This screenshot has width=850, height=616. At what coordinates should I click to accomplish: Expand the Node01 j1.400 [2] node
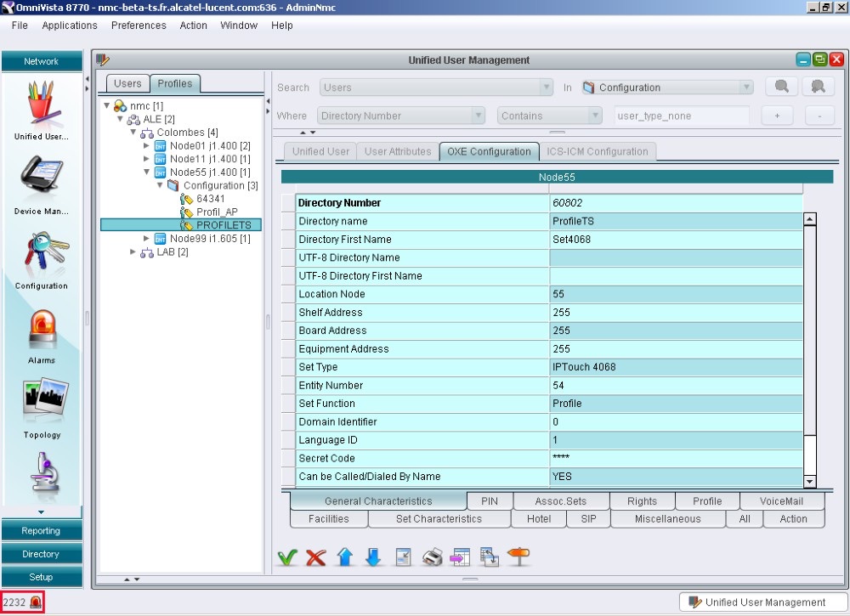146,145
